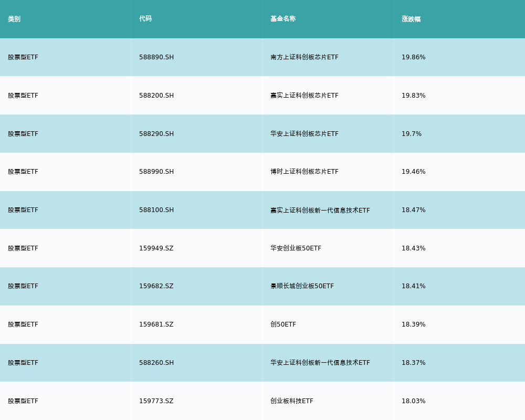The width and height of the screenshot is (525, 420).
Task: Click the 18.43% change value
Action: click(x=414, y=248)
